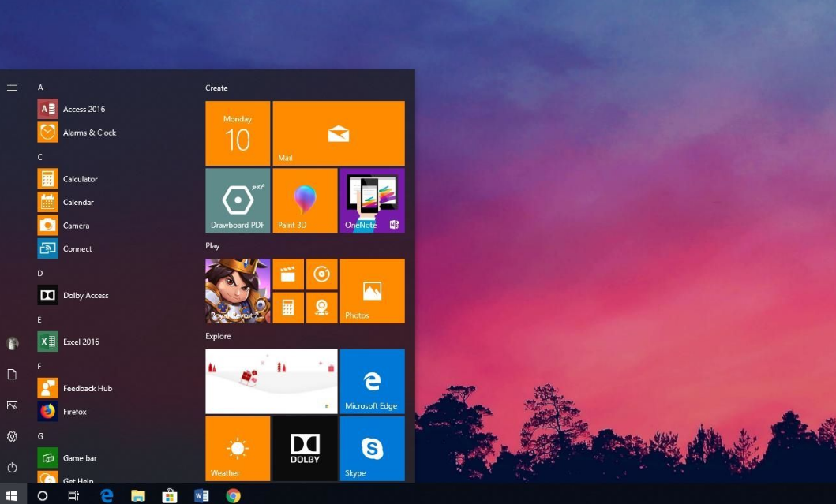The height and width of the screenshot is (504, 836).
Task: Launch the Photos tile
Action: 371,290
